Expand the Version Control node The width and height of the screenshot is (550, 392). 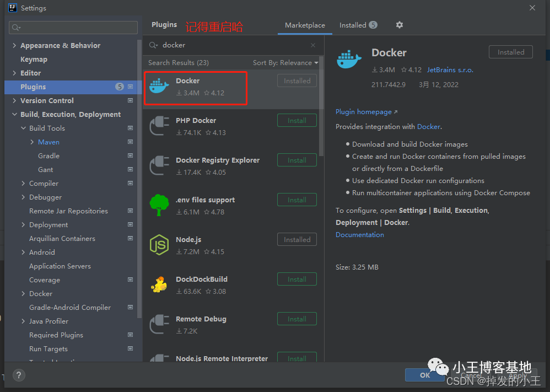(x=14, y=100)
